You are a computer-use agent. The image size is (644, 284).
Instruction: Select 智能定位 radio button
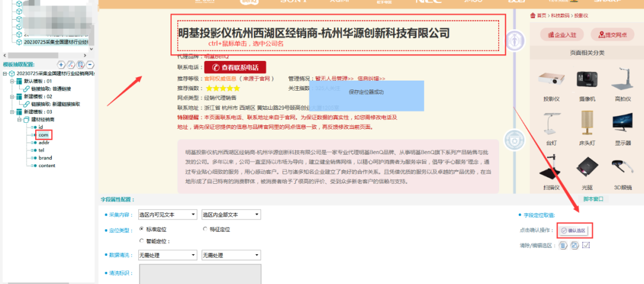point(142,241)
